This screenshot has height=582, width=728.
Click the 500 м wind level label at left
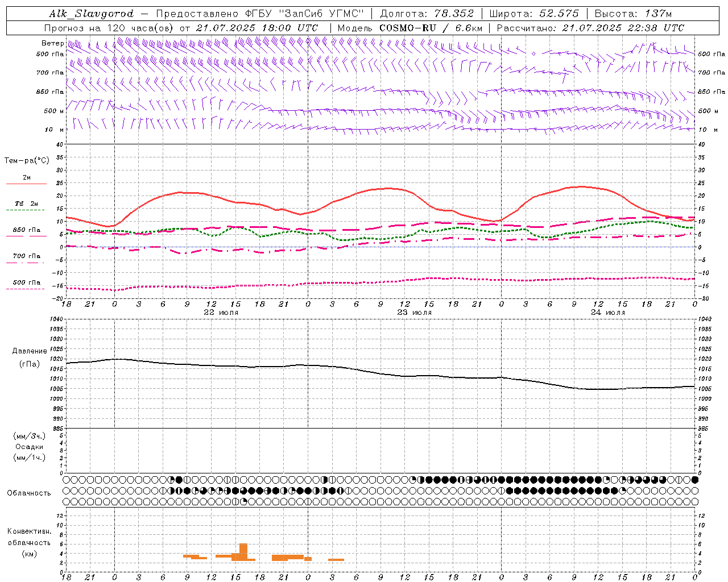click(x=53, y=111)
